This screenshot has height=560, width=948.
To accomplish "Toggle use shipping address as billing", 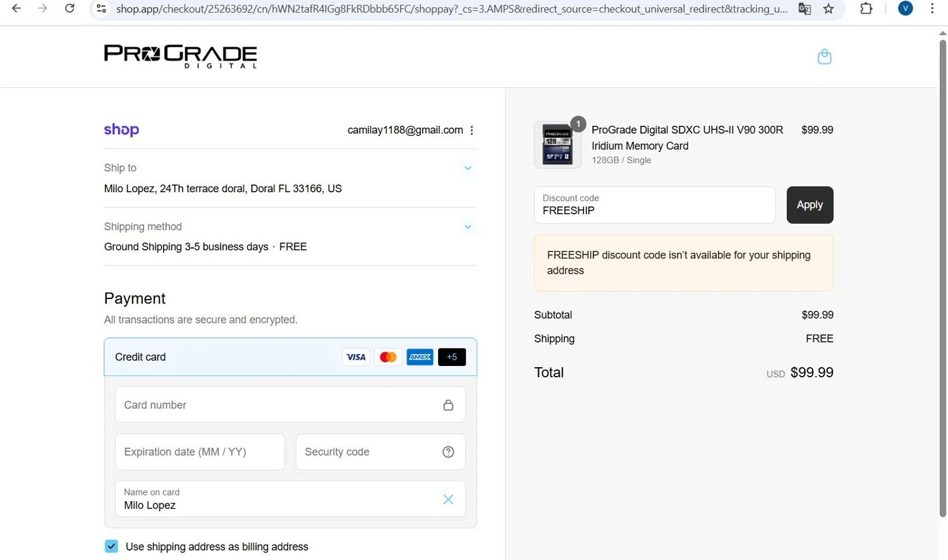I will tap(111, 546).
